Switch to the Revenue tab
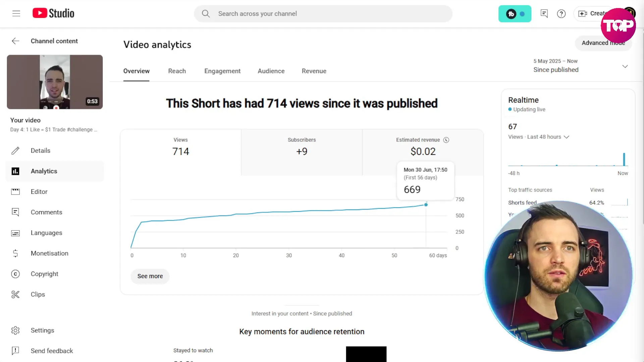 pyautogui.click(x=314, y=71)
